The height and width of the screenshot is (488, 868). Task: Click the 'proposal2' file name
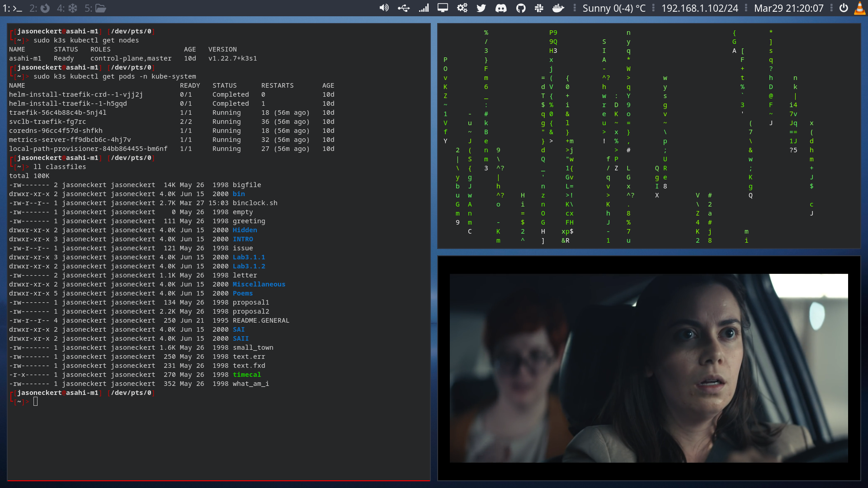pos(251,311)
